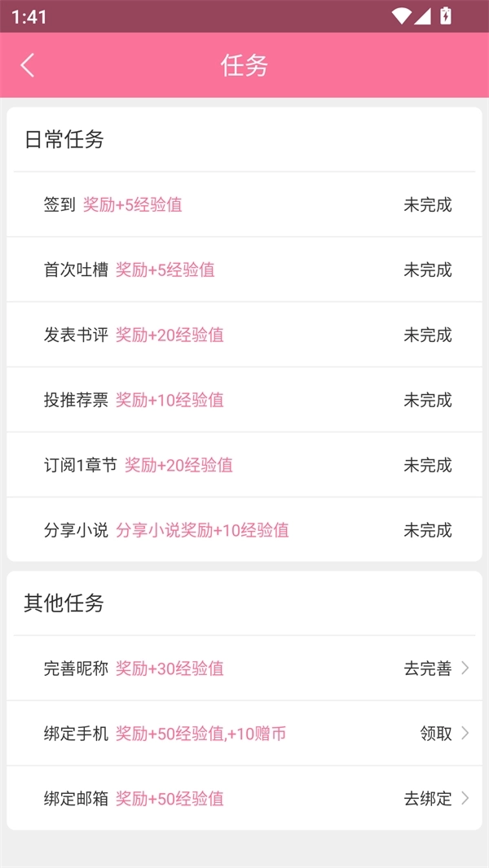The height and width of the screenshot is (868, 489).
Task: Tap the 任务 page title
Action: coord(244,65)
